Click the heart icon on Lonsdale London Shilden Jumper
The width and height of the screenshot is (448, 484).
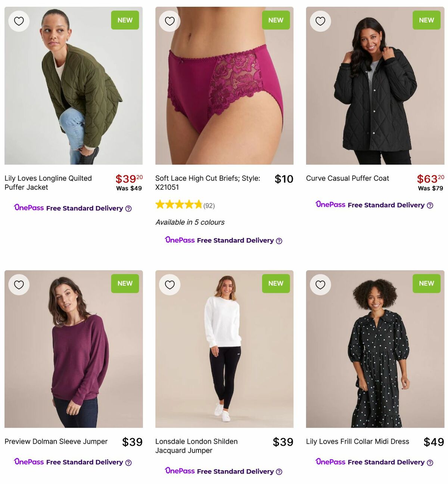click(x=169, y=284)
